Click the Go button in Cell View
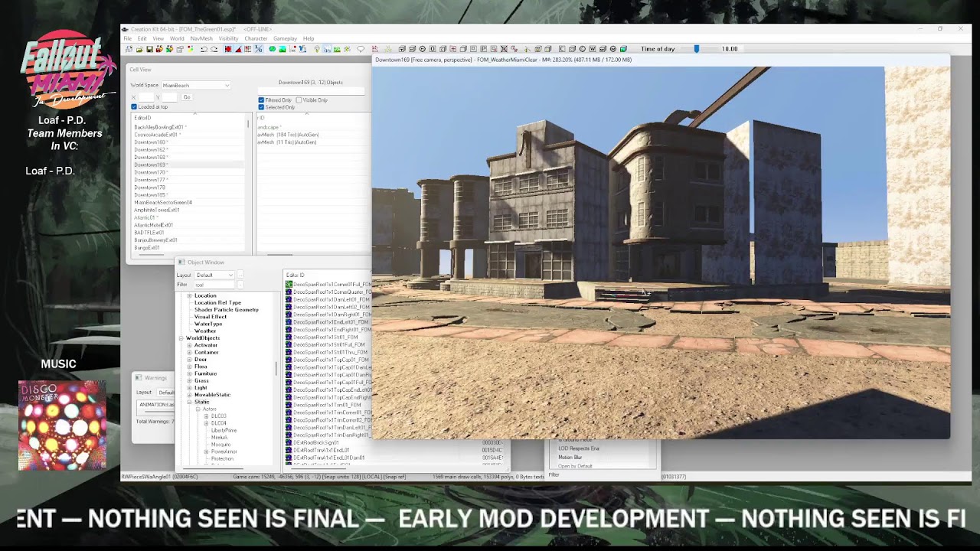The height and width of the screenshot is (551, 980). tap(186, 97)
